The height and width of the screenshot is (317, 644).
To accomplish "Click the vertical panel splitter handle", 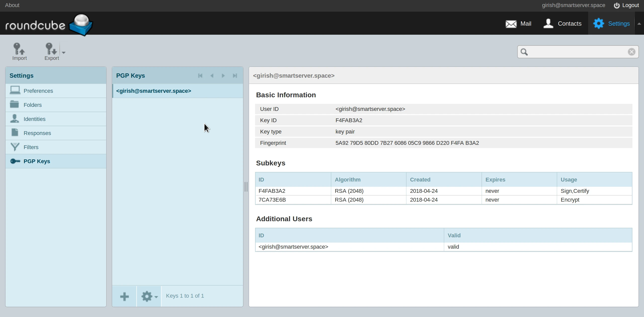I will pos(246,187).
